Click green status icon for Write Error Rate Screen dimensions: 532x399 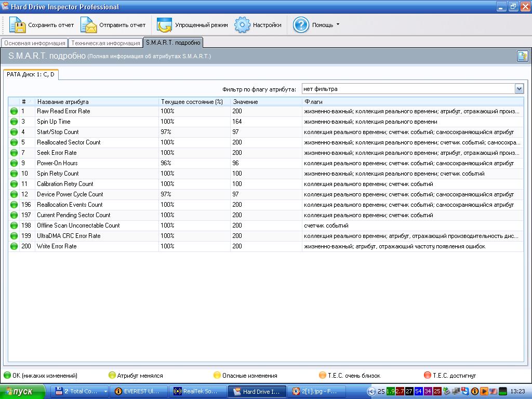[x=14, y=246]
